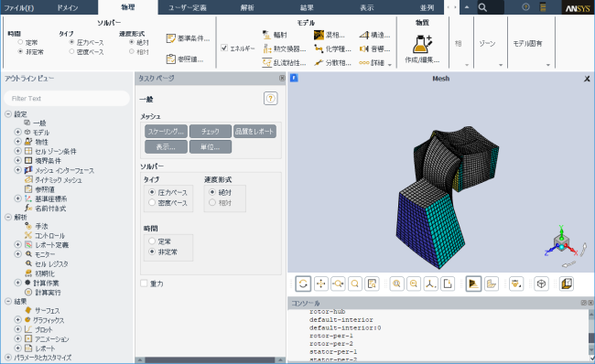Open Operating Conditions (基準条件) in ribbon
The width and height of the screenshot is (595, 364).
(188, 38)
